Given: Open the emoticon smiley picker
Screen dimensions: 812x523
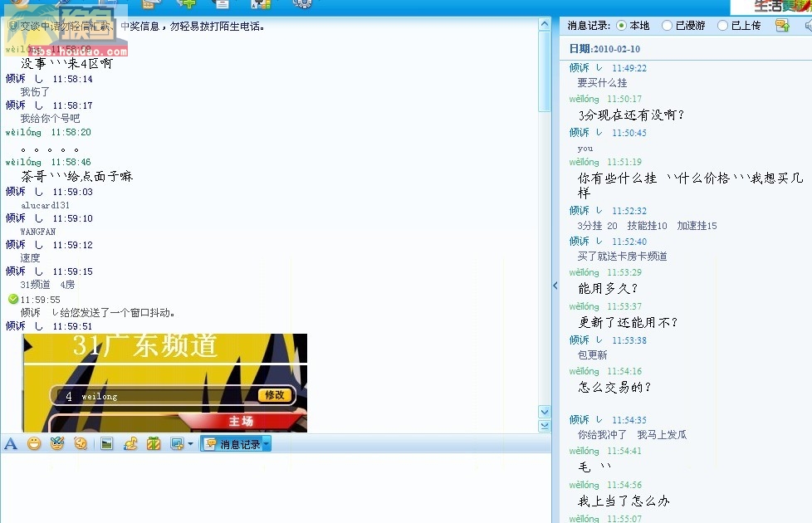Looking at the screenshot, I should coord(34,444).
